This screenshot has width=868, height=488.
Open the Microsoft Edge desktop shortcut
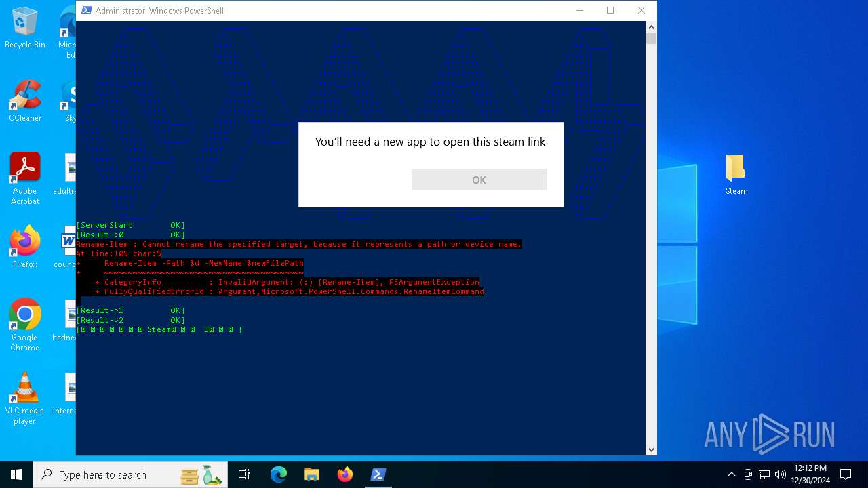coord(68,30)
